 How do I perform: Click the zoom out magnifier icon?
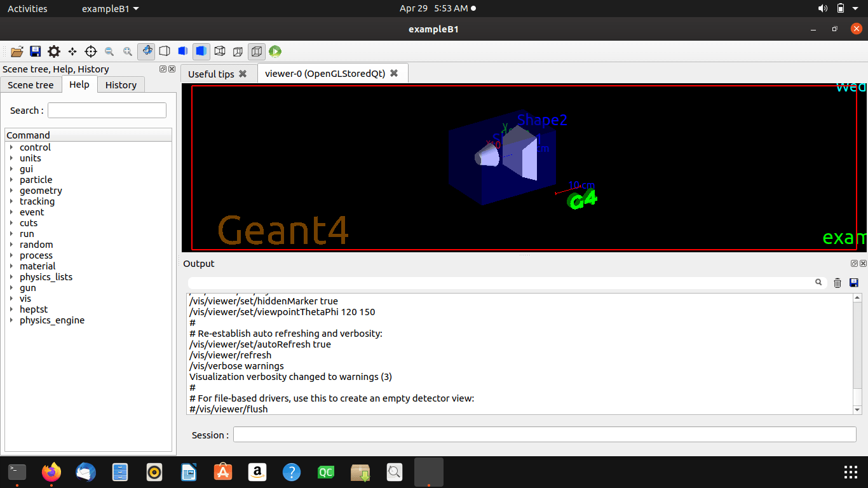point(109,51)
